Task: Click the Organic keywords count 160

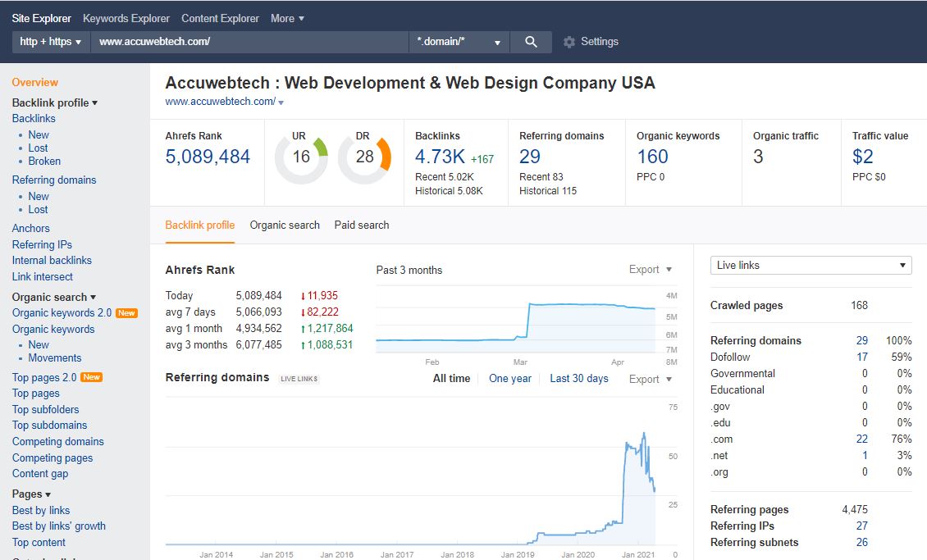Action: pos(653,157)
